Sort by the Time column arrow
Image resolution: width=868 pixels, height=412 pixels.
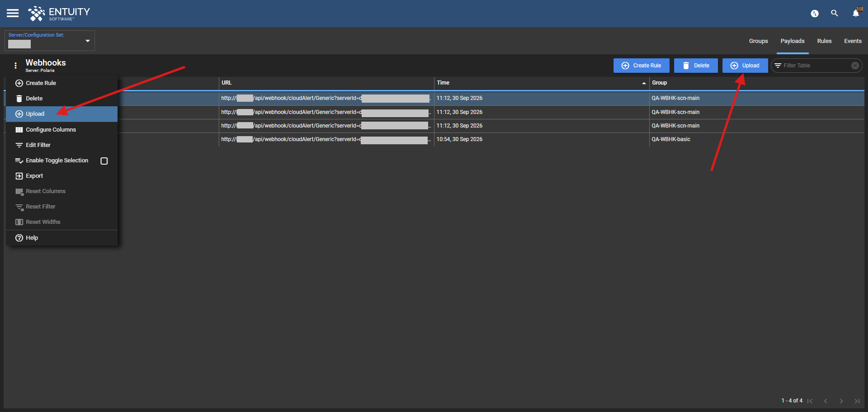pyautogui.click(x=644, y=83)
